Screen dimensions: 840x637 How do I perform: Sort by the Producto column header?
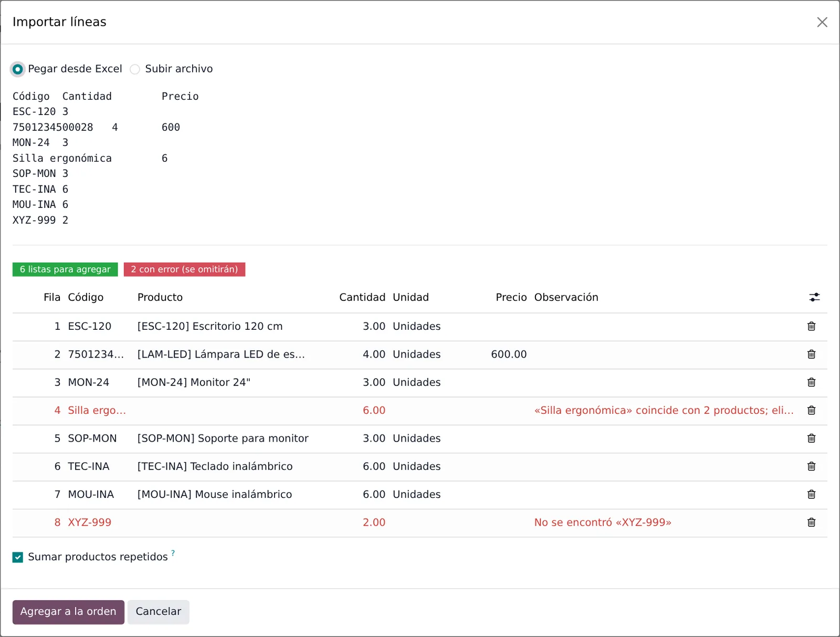160,297
